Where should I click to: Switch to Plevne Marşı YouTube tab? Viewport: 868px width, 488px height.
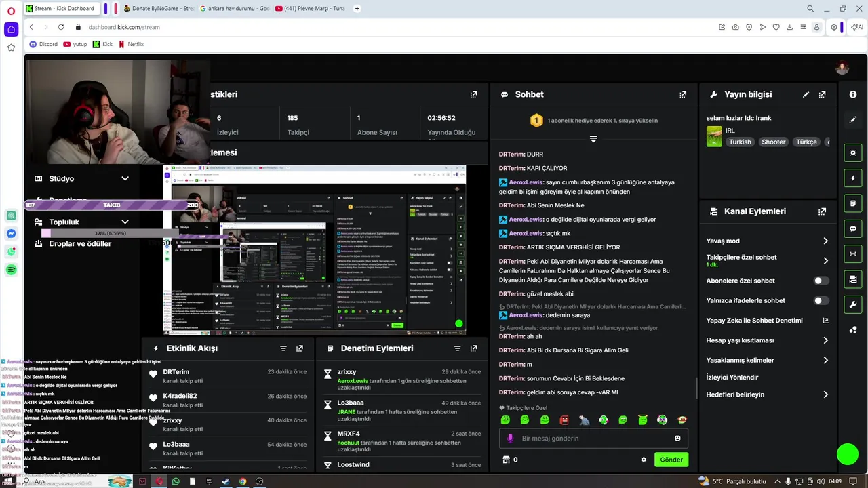[311, 9]
